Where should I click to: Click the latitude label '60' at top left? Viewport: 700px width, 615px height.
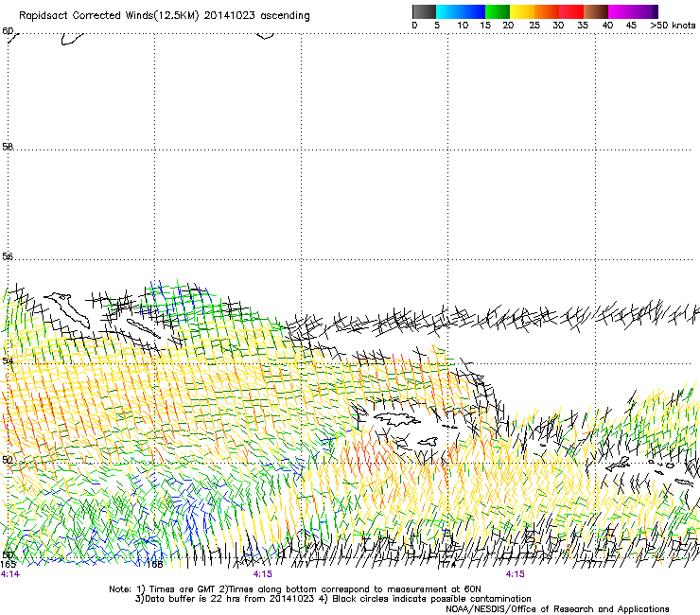8,31
